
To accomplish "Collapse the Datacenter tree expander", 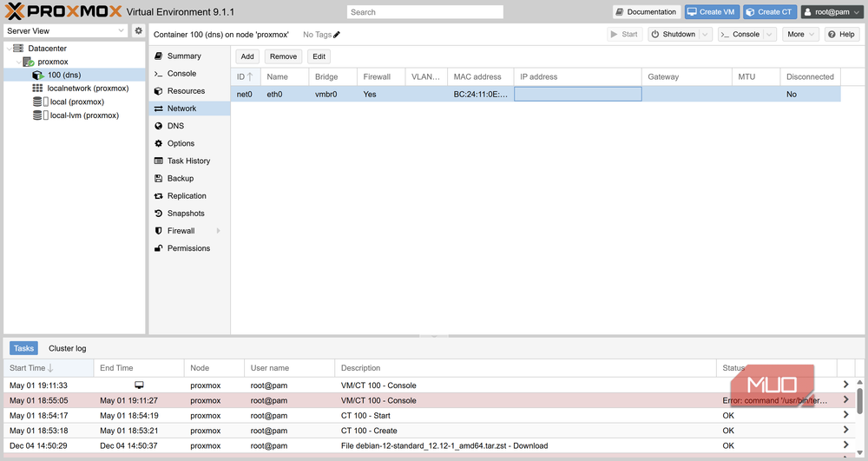I will point(9,48).
